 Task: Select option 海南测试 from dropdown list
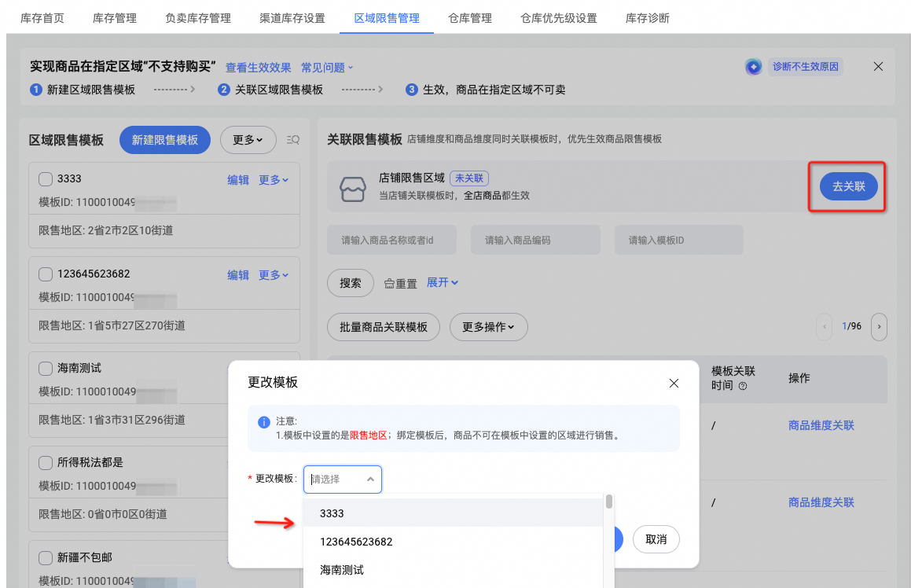(454, 569)
